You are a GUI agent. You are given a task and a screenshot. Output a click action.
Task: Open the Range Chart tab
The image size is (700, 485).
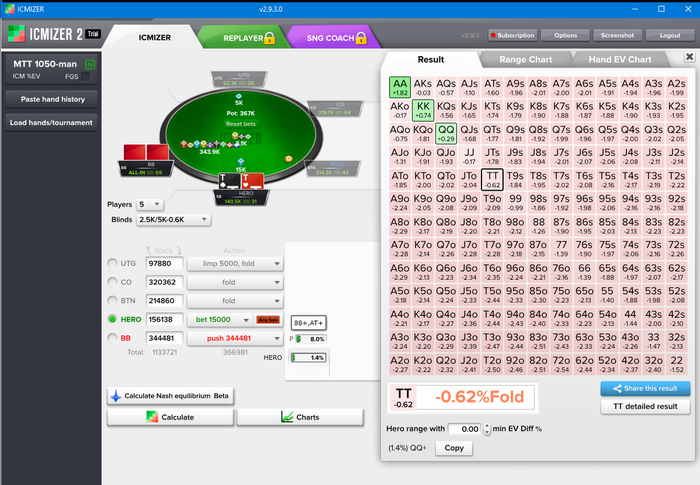pyautogui.click(x=525, y=59)
